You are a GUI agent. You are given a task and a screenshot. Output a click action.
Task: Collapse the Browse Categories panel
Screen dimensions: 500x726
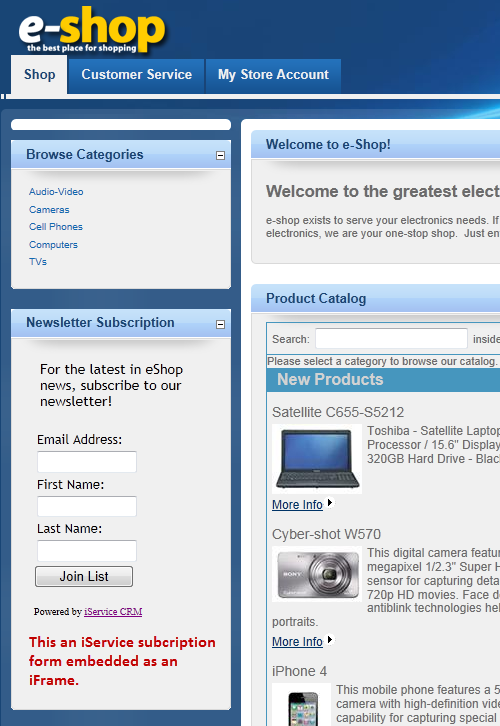click(220, 156)
